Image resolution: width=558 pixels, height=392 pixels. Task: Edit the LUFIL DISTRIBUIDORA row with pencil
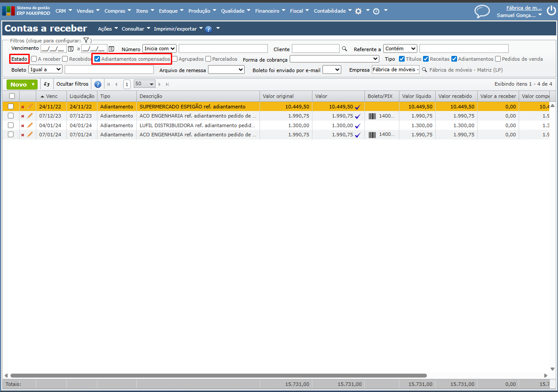click(x=30, y=125)
